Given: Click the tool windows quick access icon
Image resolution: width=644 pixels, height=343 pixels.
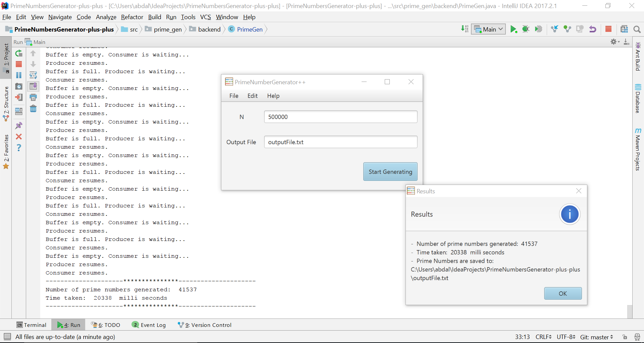Looking at the screenshot, I should coord(7,337).
